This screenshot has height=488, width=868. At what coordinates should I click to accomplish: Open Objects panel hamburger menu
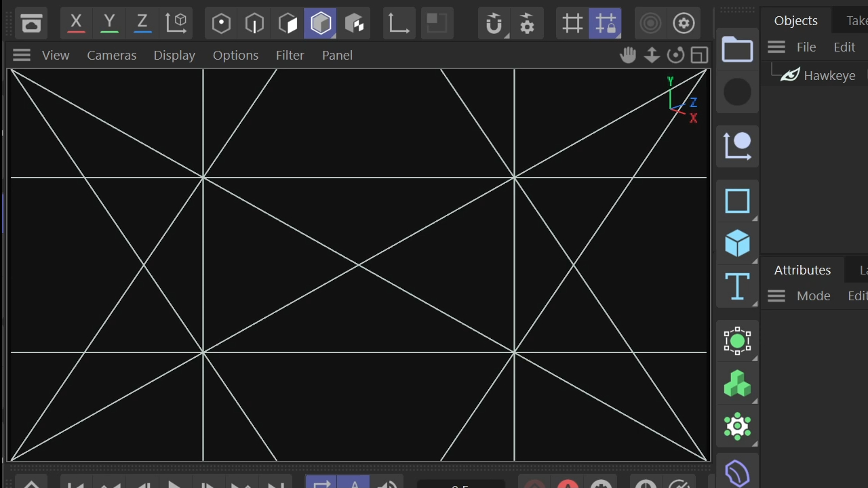point(776,47)
